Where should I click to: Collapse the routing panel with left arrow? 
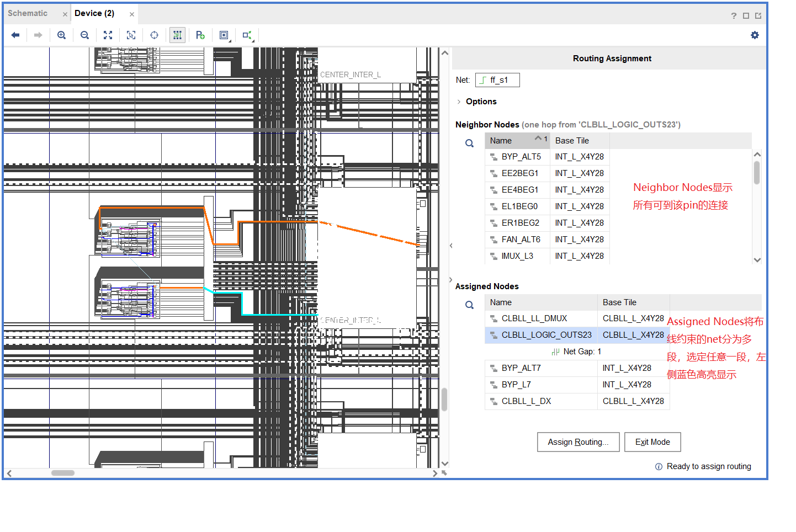point(451,246)
